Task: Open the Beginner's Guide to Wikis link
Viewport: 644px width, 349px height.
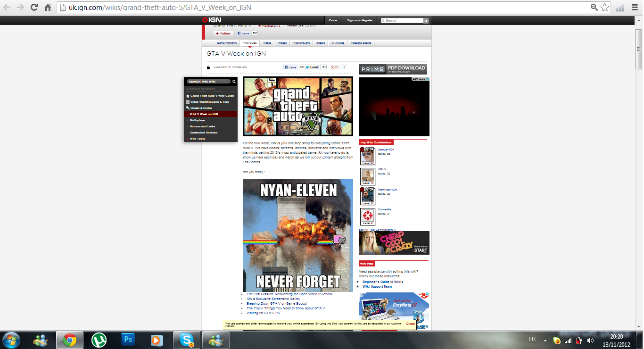Action: coord(382,282)
